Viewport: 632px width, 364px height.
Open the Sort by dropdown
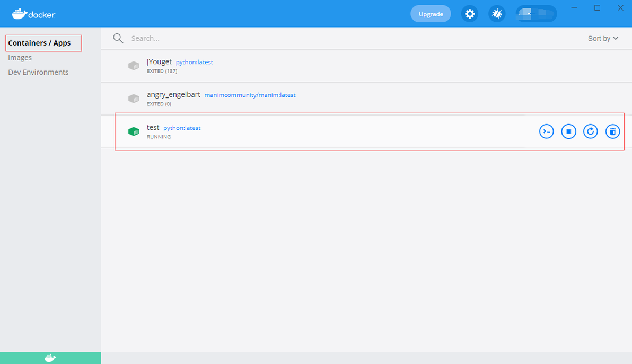(x=603, y=38)
